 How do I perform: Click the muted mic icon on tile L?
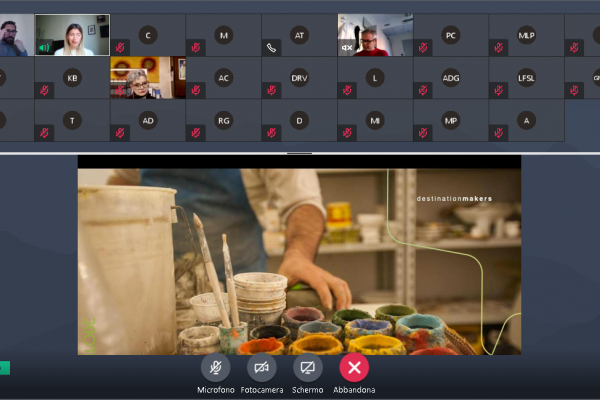tap(347, 90)
